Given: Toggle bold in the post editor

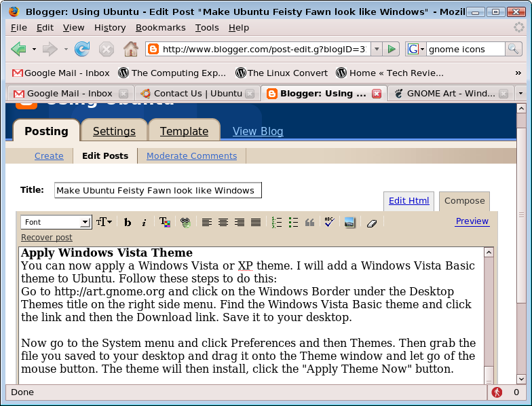Looking at the screenshot, I should pyautogui.click(x=128, y=223).
